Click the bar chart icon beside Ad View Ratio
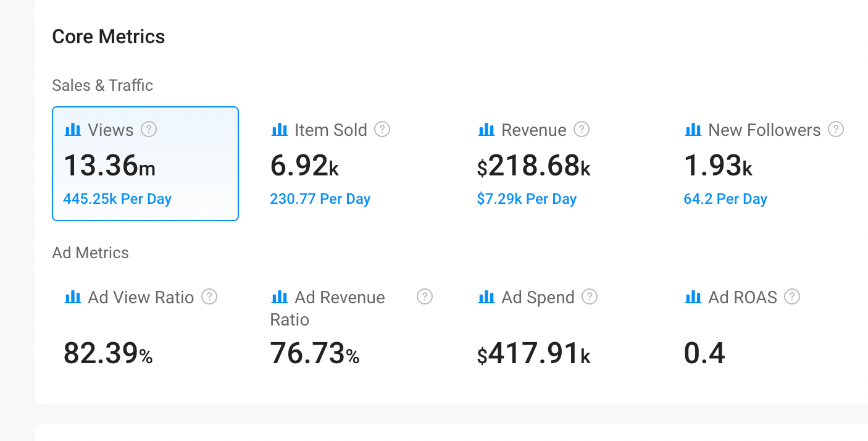Viewport: 868px width, 441px height. tap(73, 297)
